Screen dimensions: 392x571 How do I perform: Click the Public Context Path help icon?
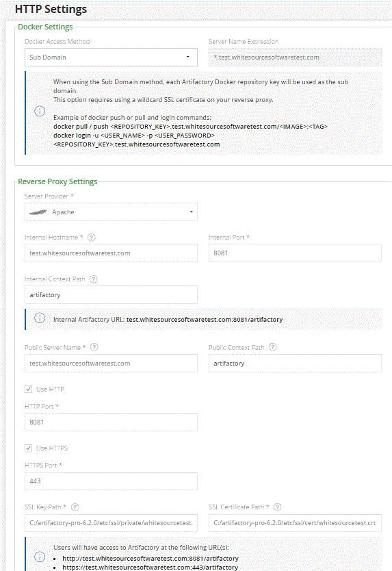pyautogui.click(x=272, y=347)
